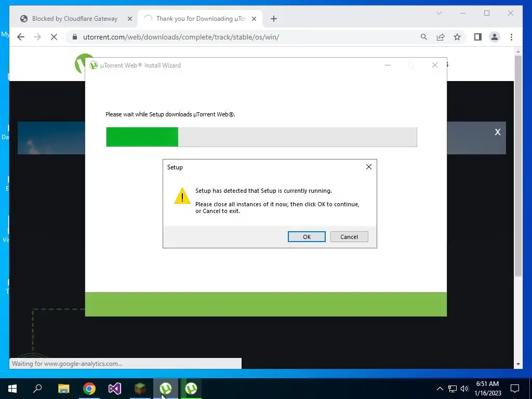Click the lock site info icon
This screenshot has height=399, width=532.
pos(75,37)
